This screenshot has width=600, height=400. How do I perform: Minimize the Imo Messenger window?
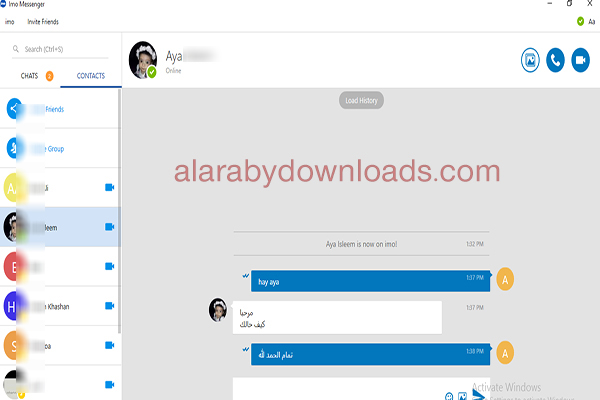[x=549, y=3]
